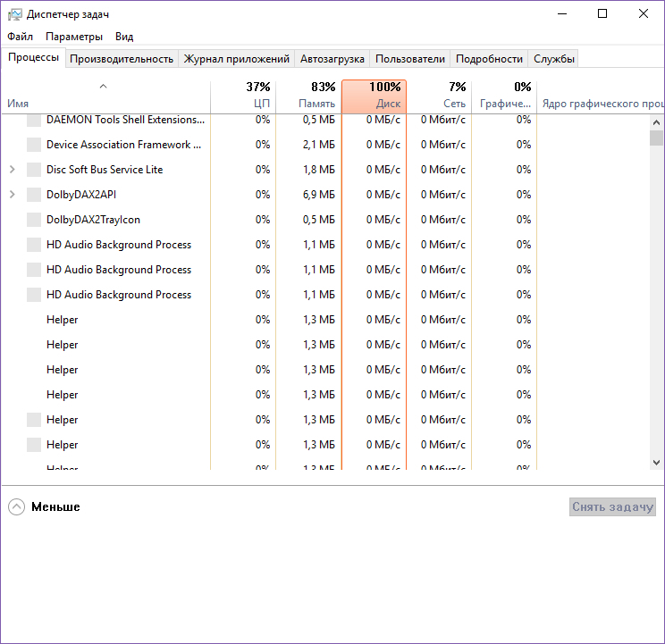The height and width of the screenshot is (644, 665).
Task: Click the Disc Soft Bus Service Lite icon
Action: pos(34,170)
